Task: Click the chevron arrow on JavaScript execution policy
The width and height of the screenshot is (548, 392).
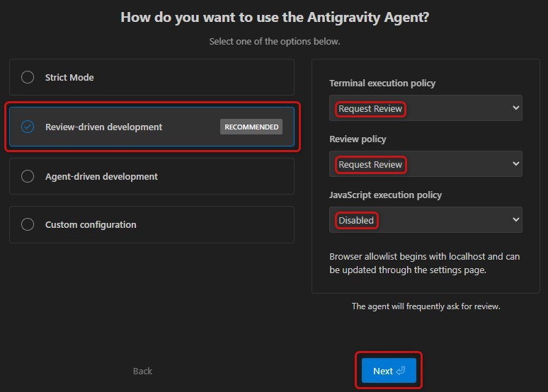Action: coord(515,220)
